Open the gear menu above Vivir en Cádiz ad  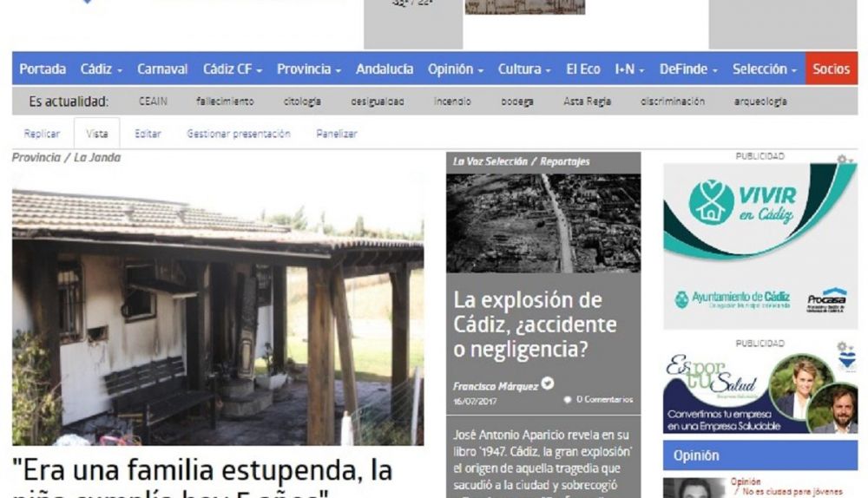click(840, 160)
